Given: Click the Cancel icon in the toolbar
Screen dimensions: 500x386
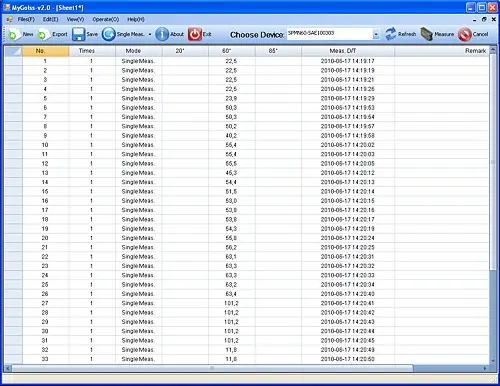Looking at the screenshot, I should tap(465, 34).
